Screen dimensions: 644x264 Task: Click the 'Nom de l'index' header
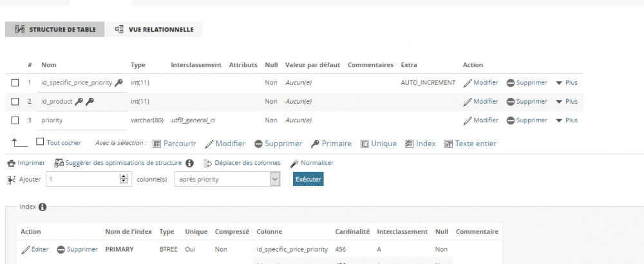[x=129, y=232]
